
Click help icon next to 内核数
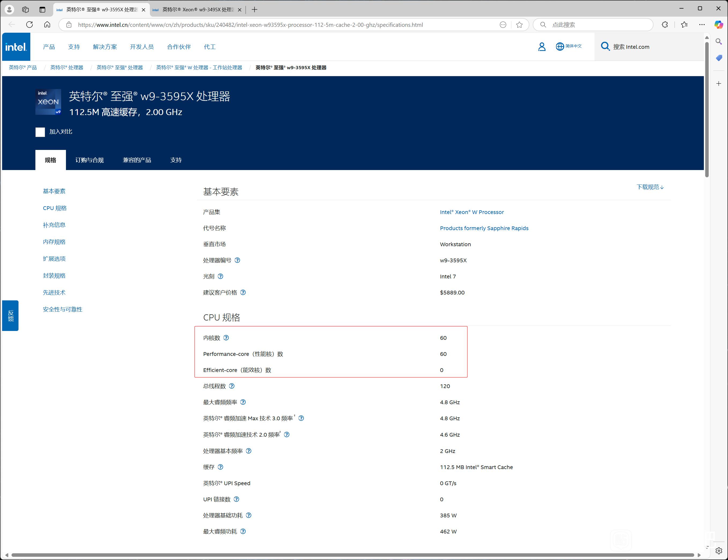(x=226, y=338)
